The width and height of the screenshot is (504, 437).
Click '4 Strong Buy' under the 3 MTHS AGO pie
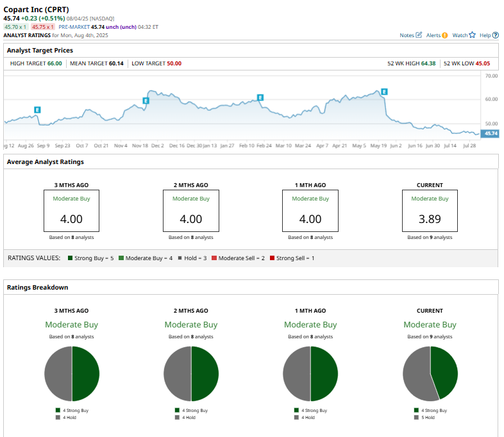76,410
